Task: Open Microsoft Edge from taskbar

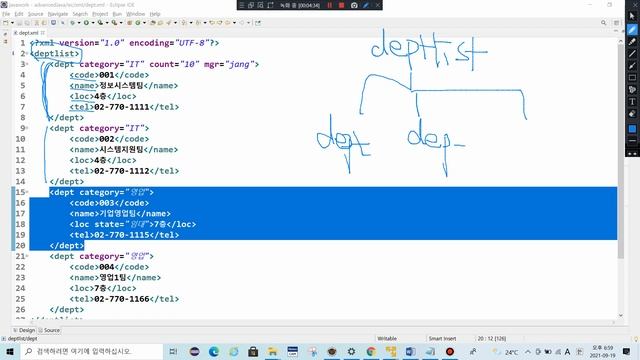Action: [214, 351]
